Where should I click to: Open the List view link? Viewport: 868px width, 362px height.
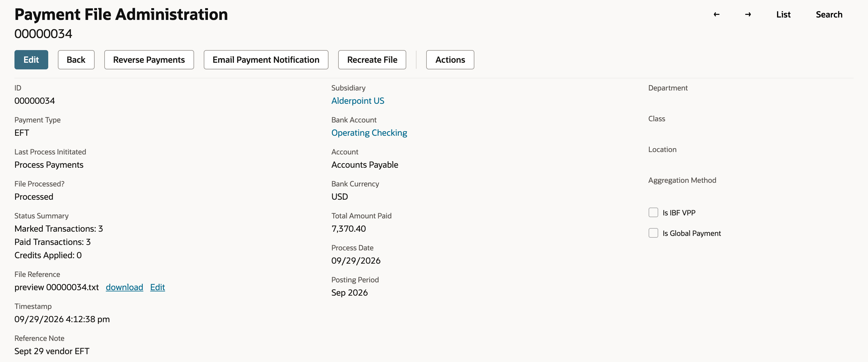783,14
